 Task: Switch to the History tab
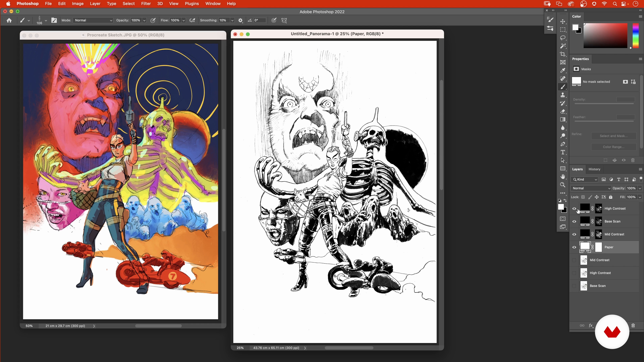pos(594,169)
